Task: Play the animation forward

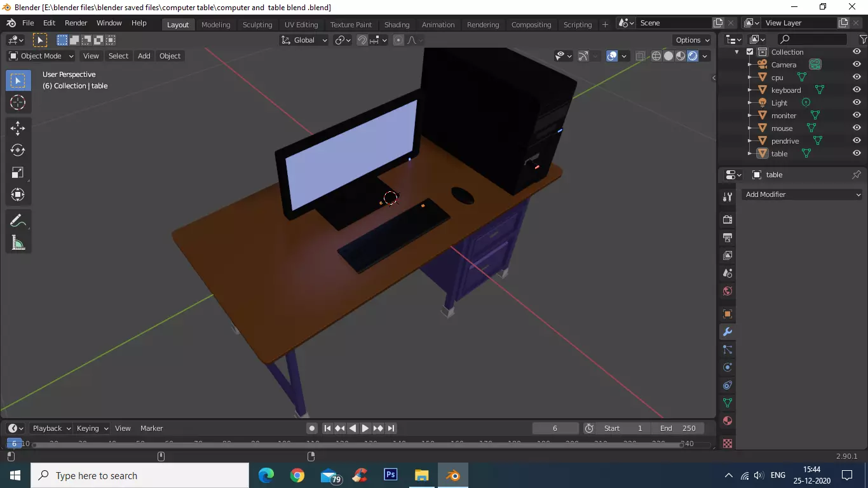Action: 365,428
